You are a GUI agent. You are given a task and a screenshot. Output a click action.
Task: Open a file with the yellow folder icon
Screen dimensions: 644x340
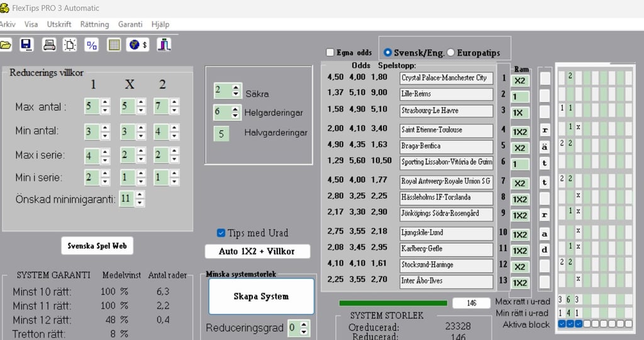(x=5, y=45)
